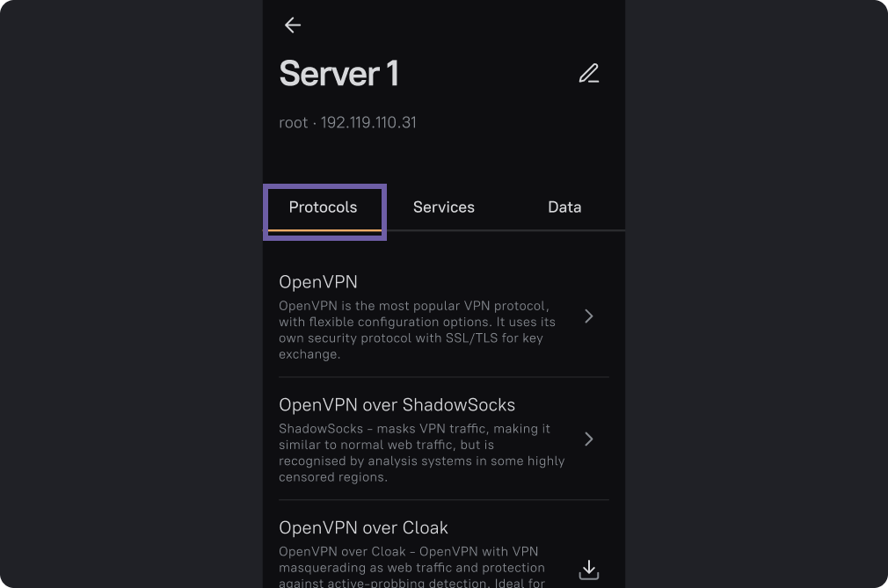Click the OpenVPN protocol title

(318, 282)
